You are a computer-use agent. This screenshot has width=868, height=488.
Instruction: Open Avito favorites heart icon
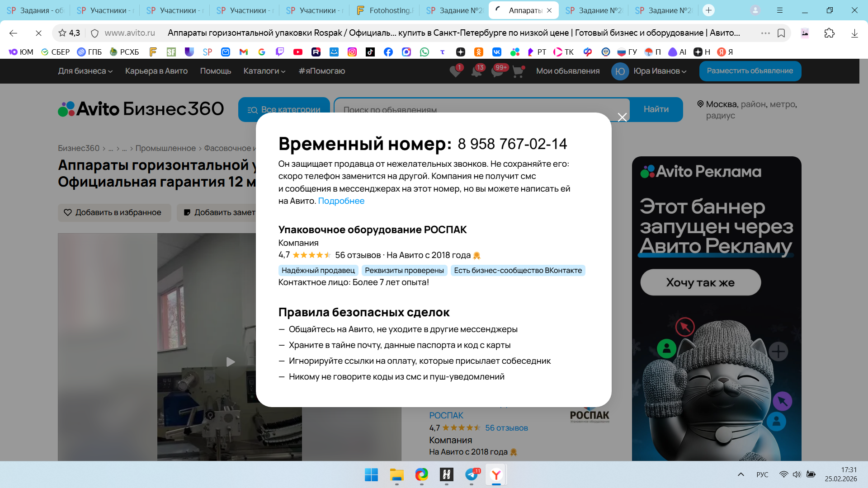[455, 71]
